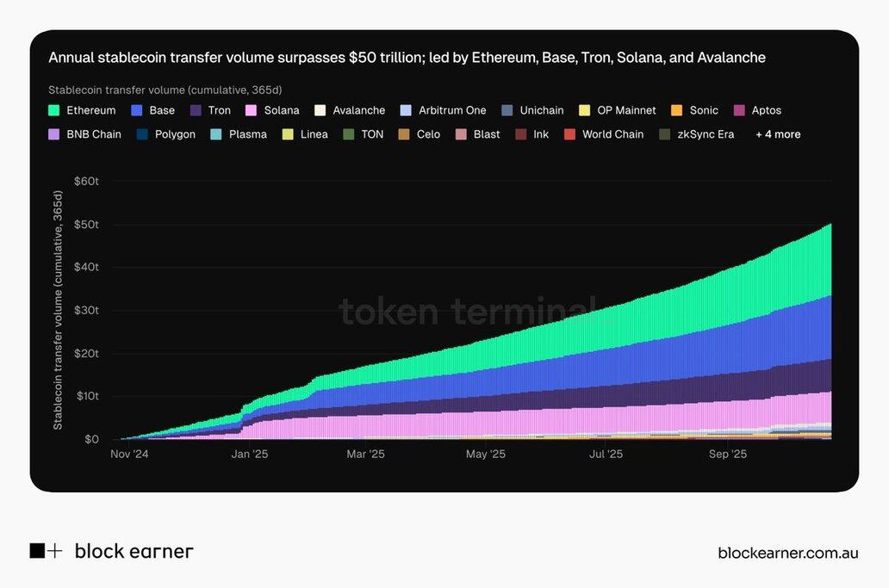This screenshot has width=889, height=588.
Task: Click the Ethereum green legend swatch
Action: pyautogui.click(x=54, y=110)
